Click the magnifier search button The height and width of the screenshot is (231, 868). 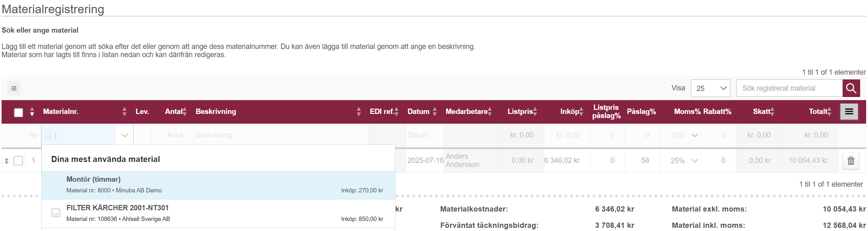[851, 89]
